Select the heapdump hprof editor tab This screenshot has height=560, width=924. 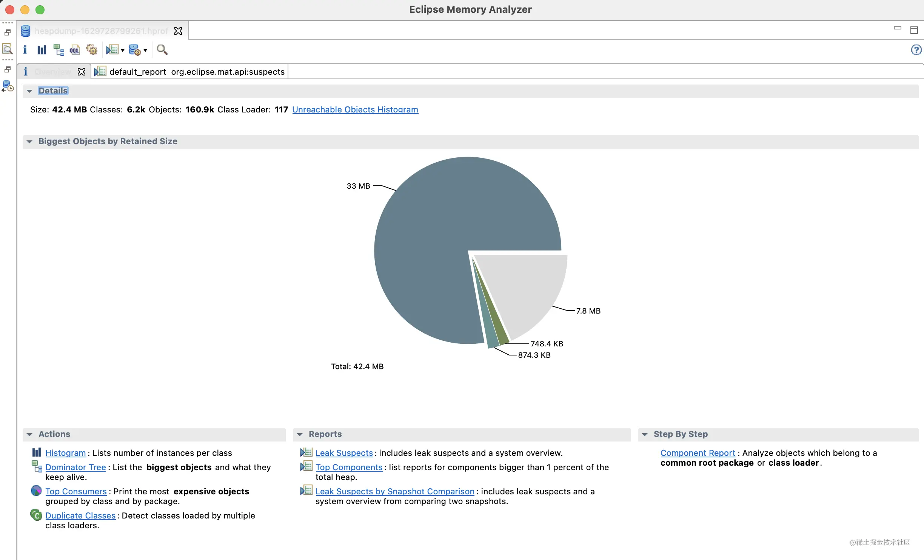pos(102,31)
